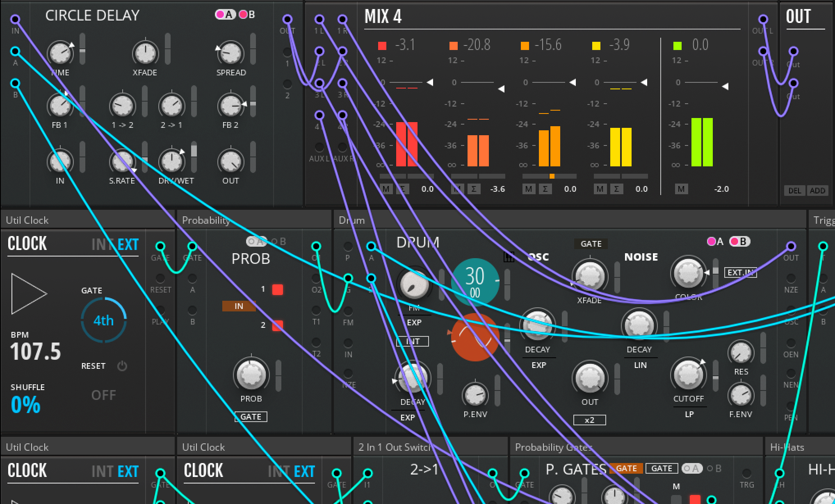The width and height of the screenshot is (835, 504).
Task: Open the x2 selector under OUT knob
Action: coord(589,420)
